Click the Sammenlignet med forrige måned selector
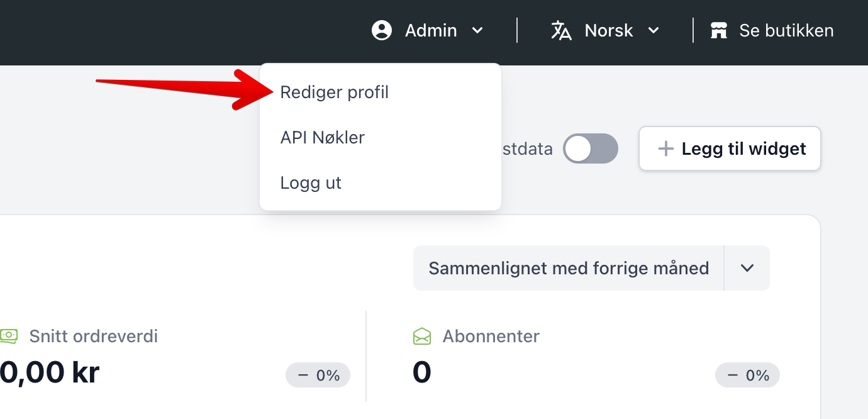Image resolution: width=868 pixels, height=419 pixels. coord(569,268)
